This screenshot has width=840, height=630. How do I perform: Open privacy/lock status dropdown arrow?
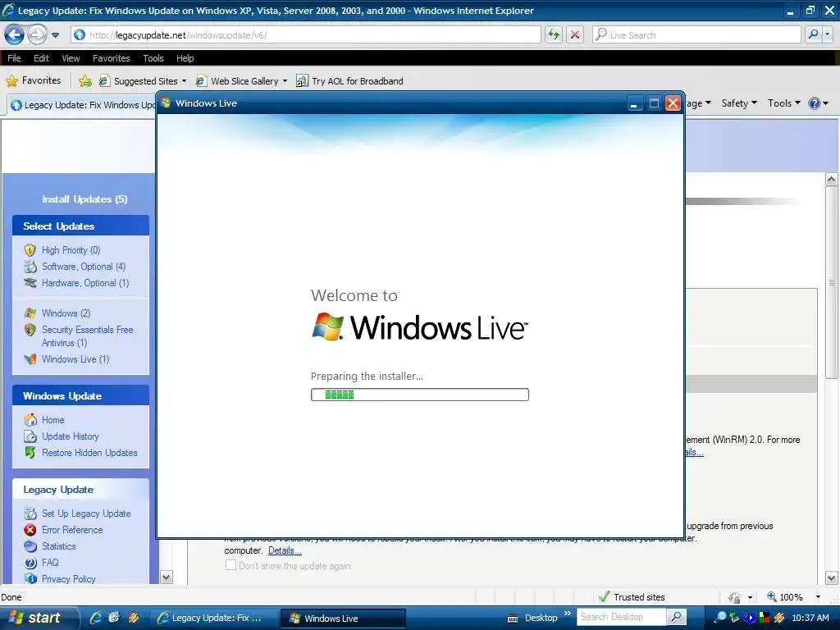[x=750, y=597]
